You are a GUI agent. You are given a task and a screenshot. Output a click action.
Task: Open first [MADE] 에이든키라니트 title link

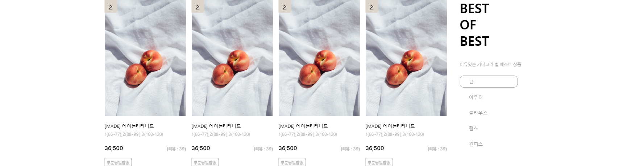pos(129,126)
